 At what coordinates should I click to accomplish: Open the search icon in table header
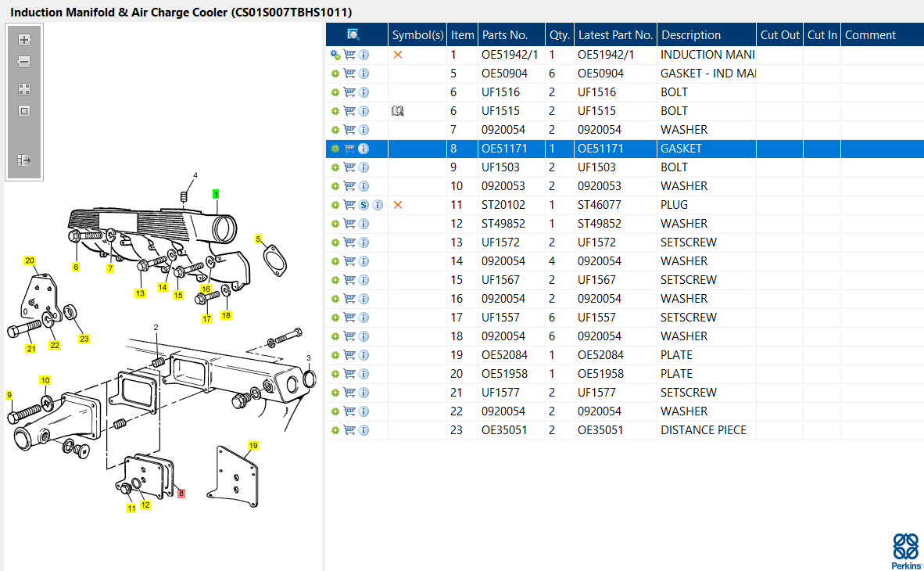[x=353, y=34]
